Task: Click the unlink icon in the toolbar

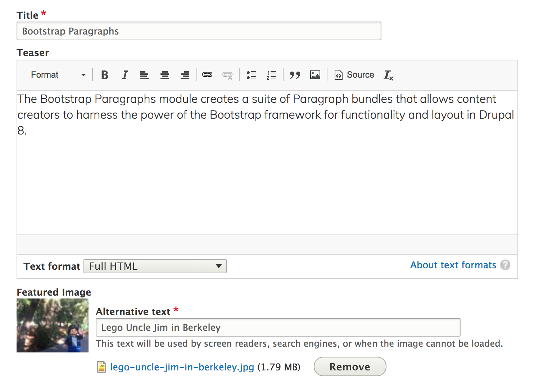Action: (x=227, y=75)
